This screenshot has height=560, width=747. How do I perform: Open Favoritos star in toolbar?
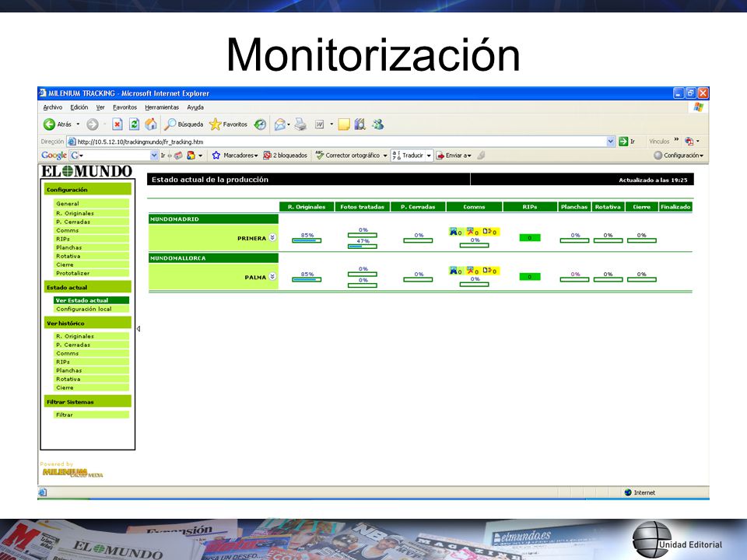coord(229,124)
